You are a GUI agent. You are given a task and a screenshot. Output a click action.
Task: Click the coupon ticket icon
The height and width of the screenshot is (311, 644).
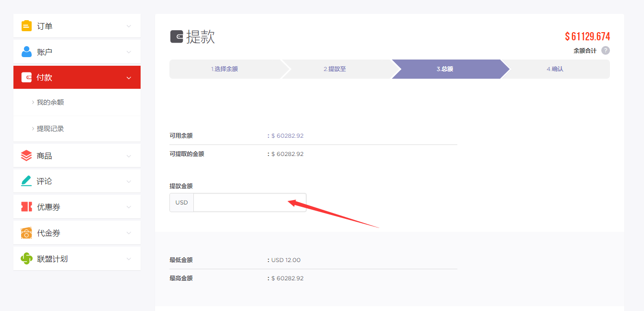(x=26, y=207)
